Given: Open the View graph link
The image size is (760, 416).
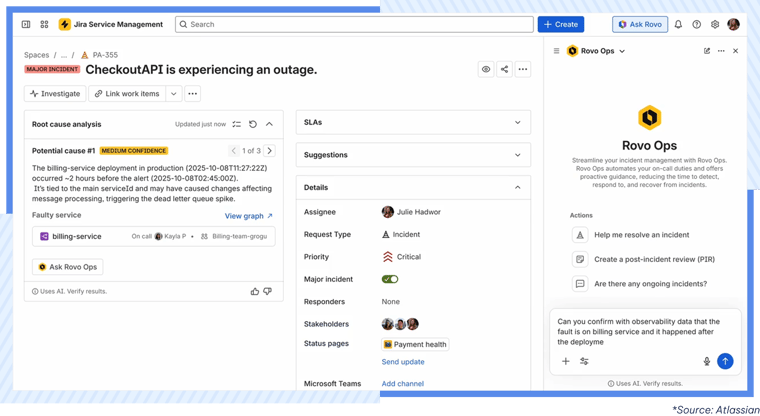Looking at the screenshot, I should (x=249, y=216).
